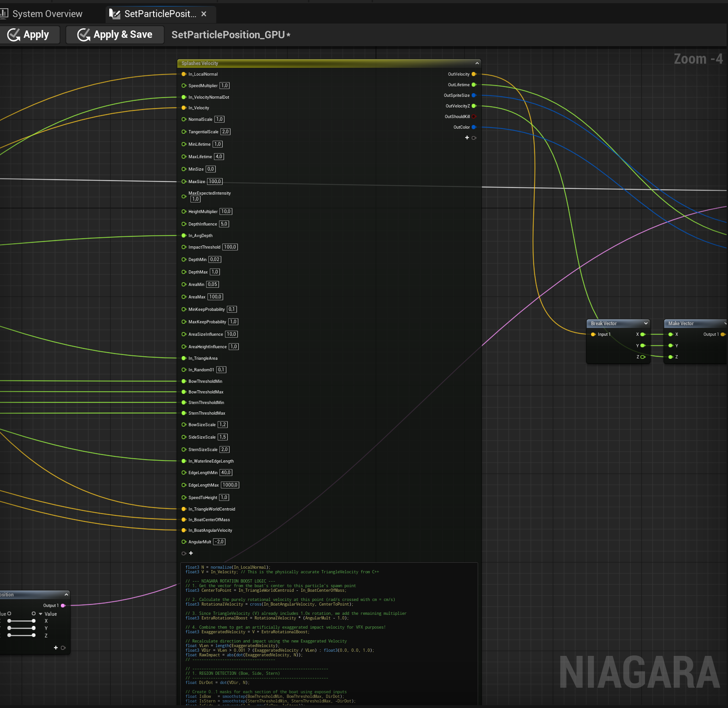Add a pin on the position node

click(x=56, y=648)
